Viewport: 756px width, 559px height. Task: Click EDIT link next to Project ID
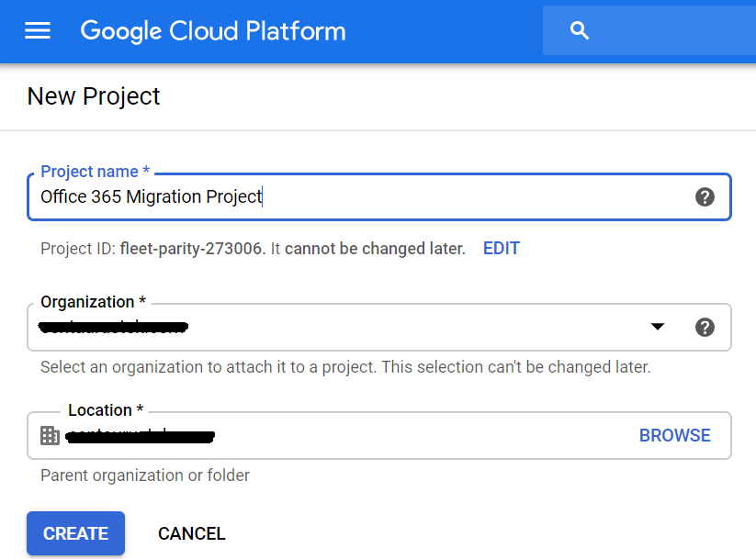501,249
